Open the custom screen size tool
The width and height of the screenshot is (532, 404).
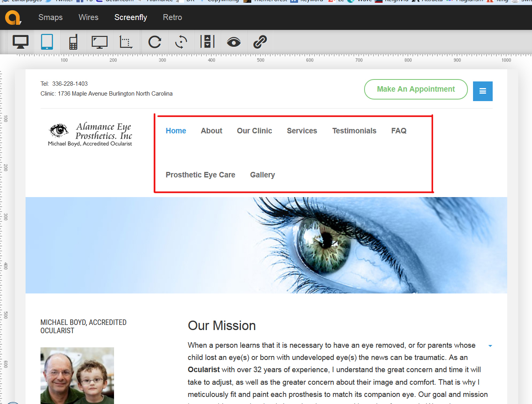126,42
